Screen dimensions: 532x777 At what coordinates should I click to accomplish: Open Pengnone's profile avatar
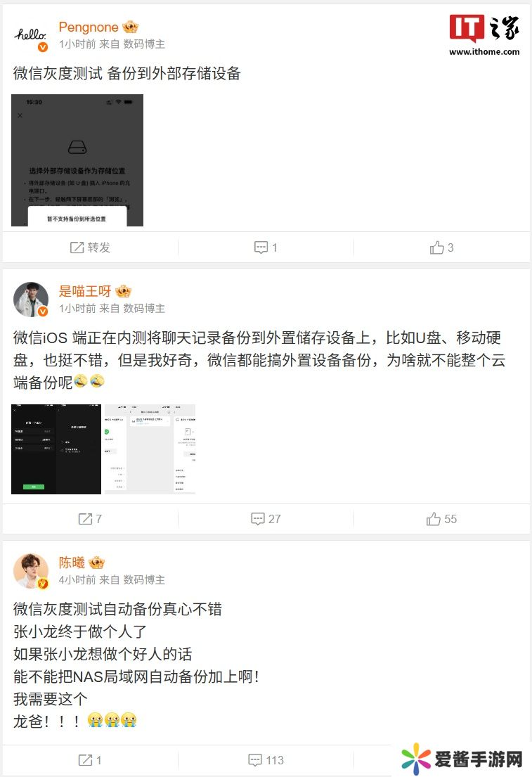[31, 36]
